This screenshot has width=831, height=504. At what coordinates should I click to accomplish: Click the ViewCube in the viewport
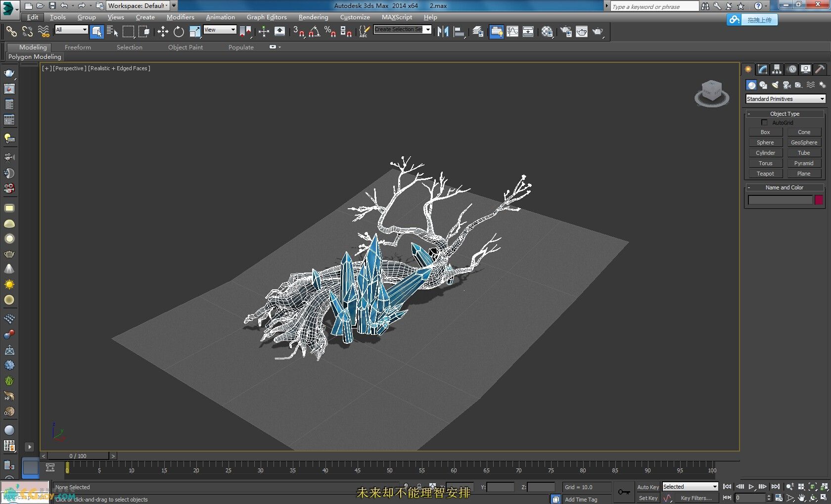[712, 92]
